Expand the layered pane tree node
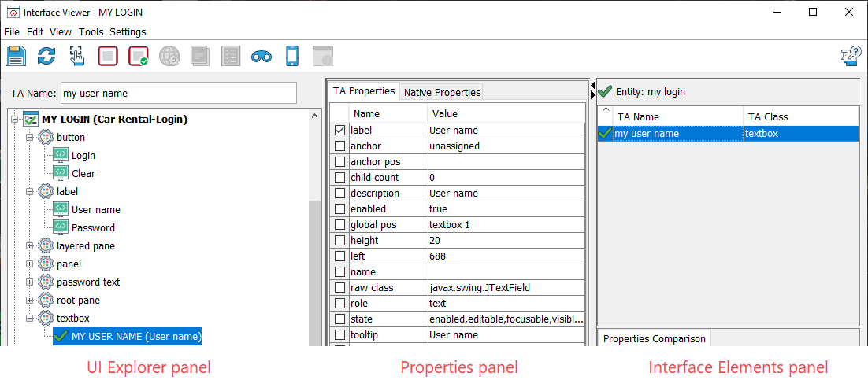Screen dimensions: 868x391 30,245
